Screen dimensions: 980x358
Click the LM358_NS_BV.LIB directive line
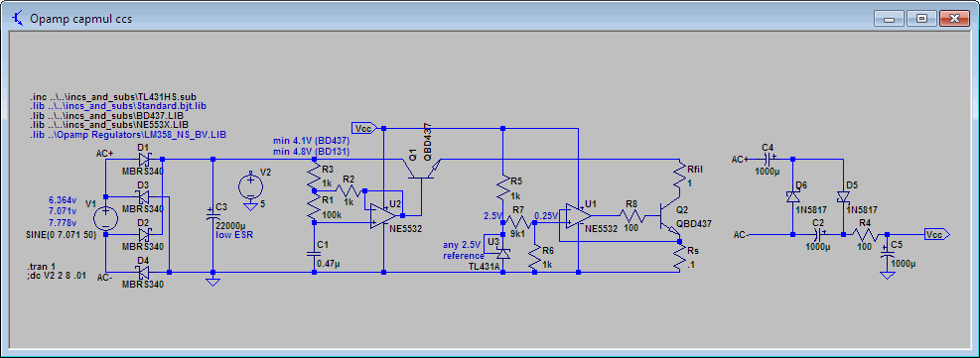(127, 134)
